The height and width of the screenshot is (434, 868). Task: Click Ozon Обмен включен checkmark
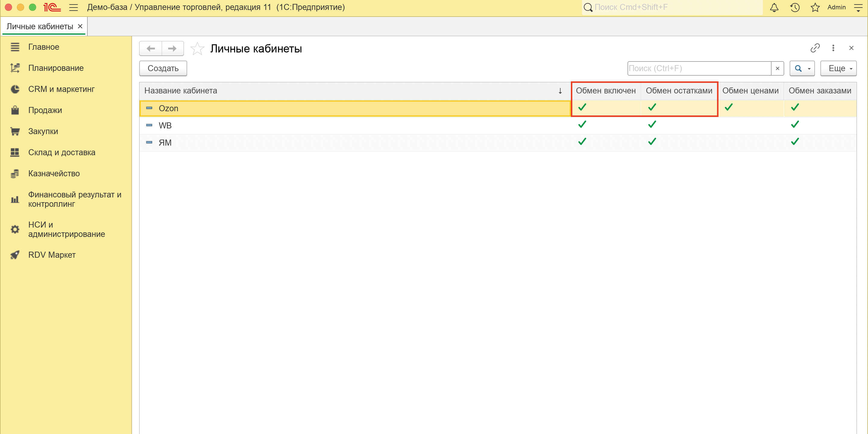(582, 108)
